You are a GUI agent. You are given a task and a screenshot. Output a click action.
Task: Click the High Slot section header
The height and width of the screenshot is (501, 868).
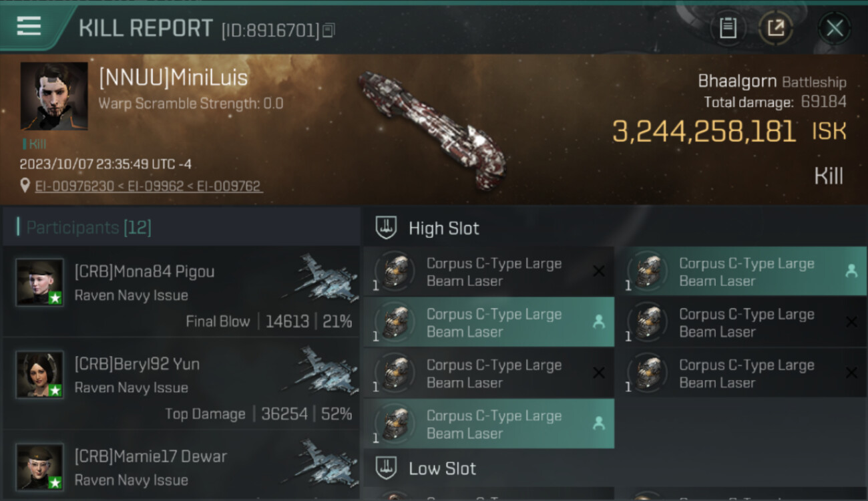pos(614,228)
